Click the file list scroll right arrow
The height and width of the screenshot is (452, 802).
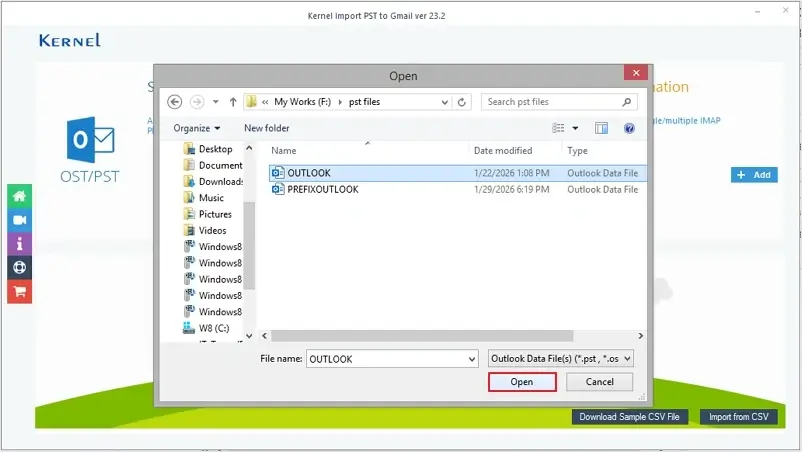640,336
